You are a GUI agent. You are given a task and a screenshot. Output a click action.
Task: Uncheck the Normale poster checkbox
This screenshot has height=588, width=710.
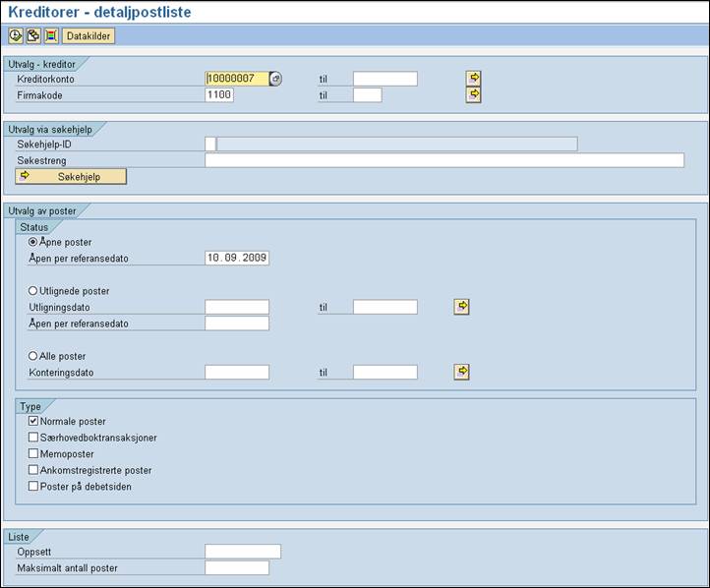[33, 421]
